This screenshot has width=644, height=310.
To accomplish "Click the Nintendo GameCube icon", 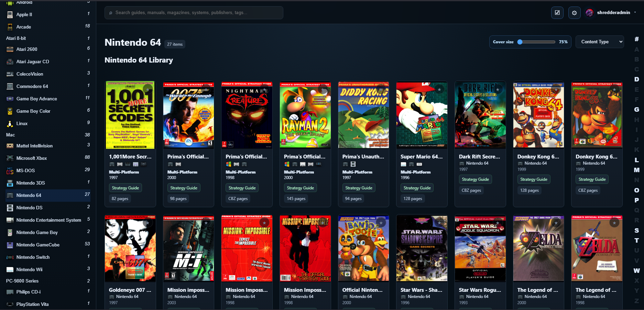I will point(10,245).
